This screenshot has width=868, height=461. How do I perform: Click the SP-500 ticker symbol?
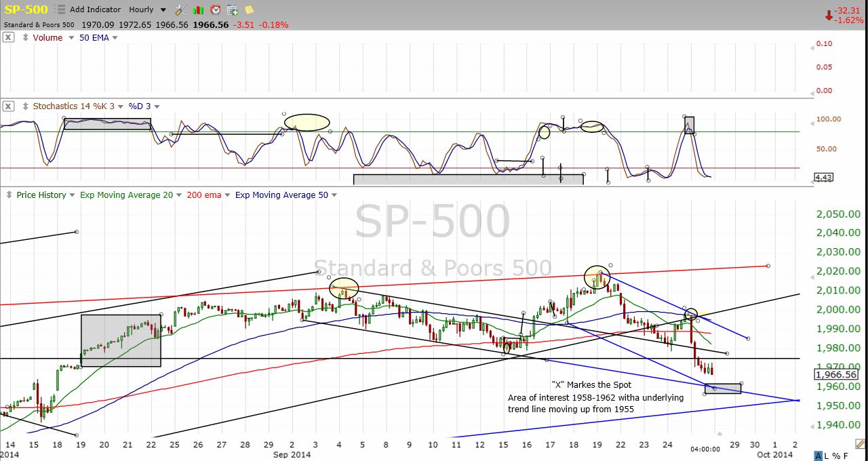point(26,9)
